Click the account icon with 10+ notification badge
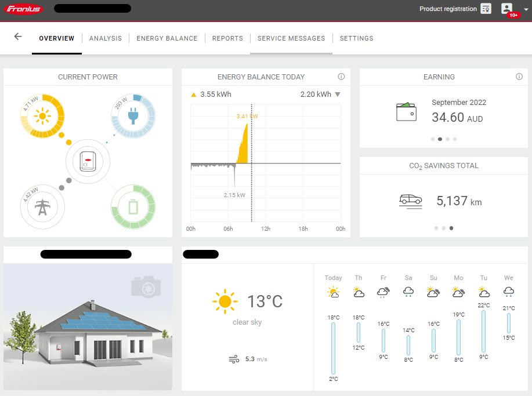This screenshot has height=396, width=532. [506, 9]
